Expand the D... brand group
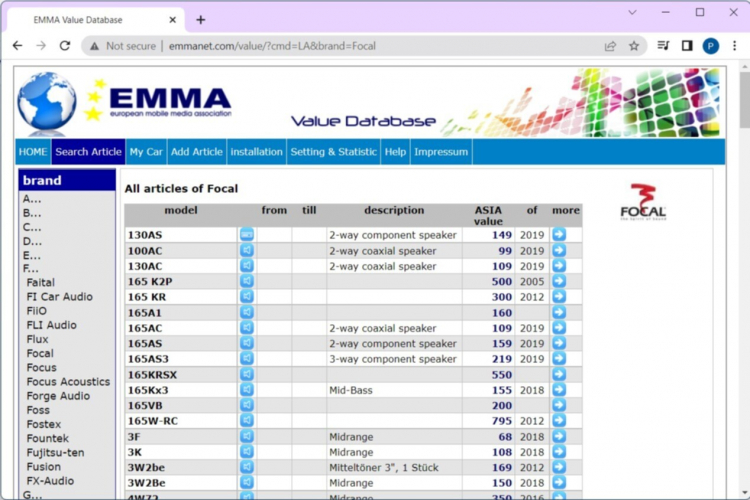750x500 pixels. tap(32, 241)
